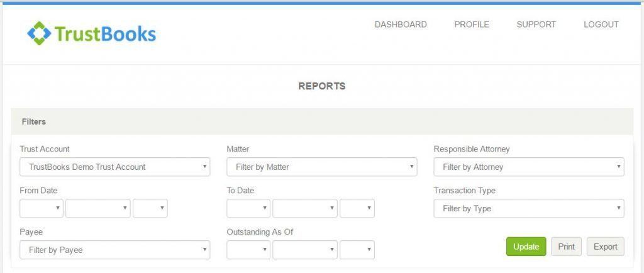
Task: Open the SUPPORT link
Action: click(536, 25)
